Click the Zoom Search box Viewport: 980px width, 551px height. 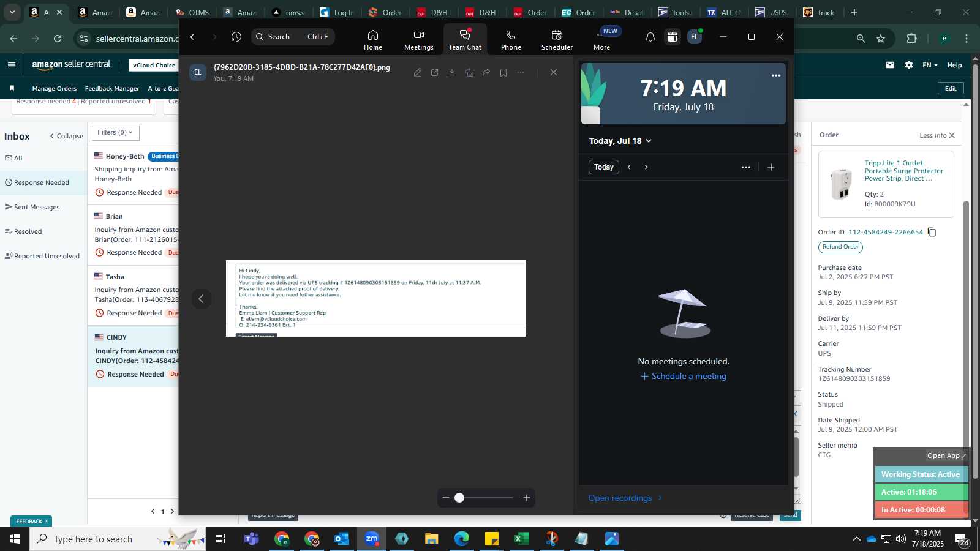tap(293, 37)
